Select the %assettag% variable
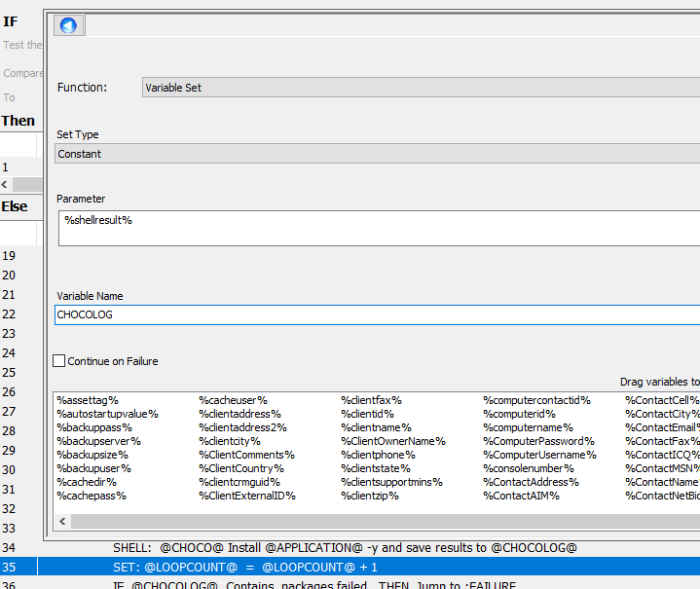Image resolution: width=700 pixels, height=589 pixels. [x=88, y=400]
